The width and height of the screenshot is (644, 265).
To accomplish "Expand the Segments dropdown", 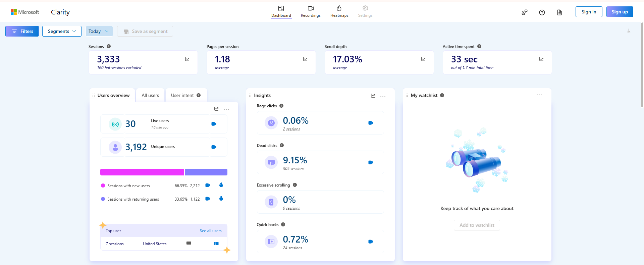I will pyautogui.click(x=62, y=31).
